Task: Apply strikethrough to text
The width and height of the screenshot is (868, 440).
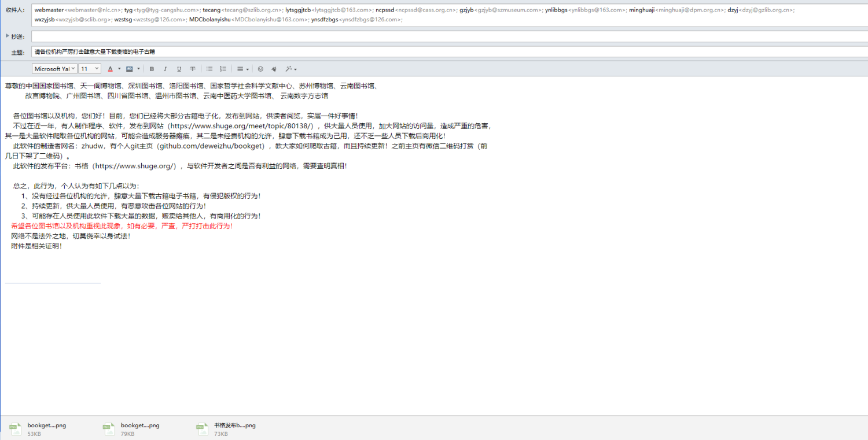Action: point(193,69)
